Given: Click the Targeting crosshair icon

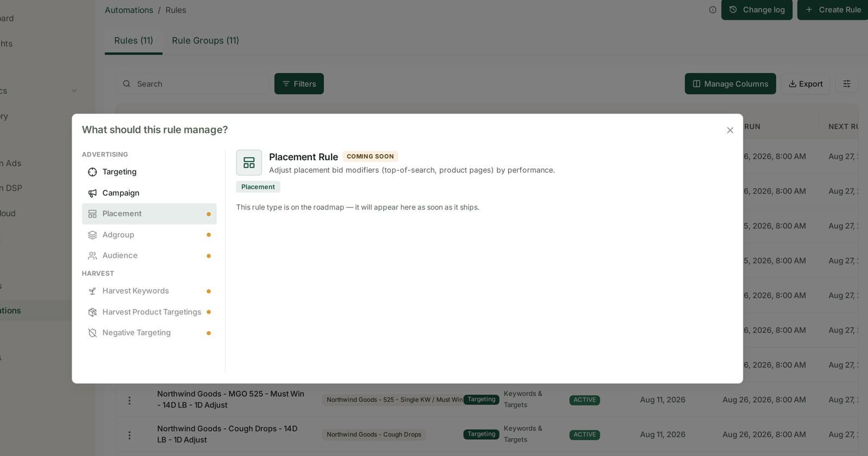Looking at the screenshot, I should [93, 172].
